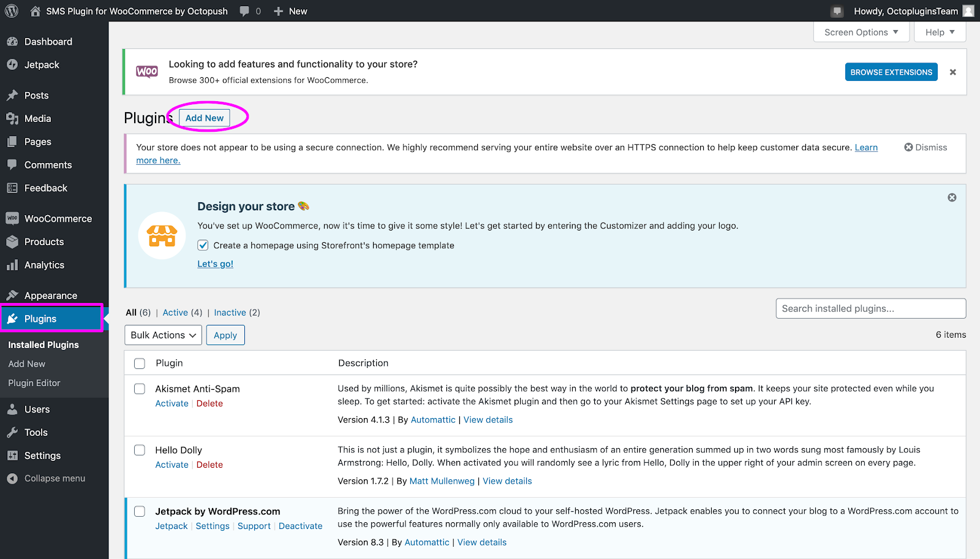
Task: Select the Hello Dolly checkbox
Action: [x=140, y=450]
